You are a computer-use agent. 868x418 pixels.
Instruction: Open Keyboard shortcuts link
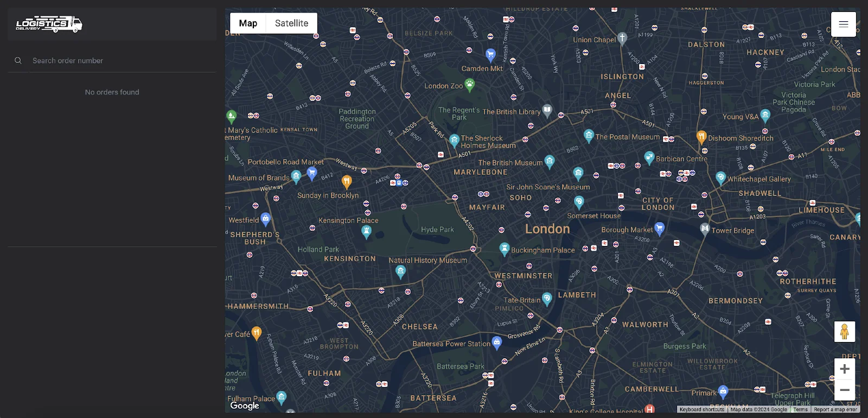(701, 409)
